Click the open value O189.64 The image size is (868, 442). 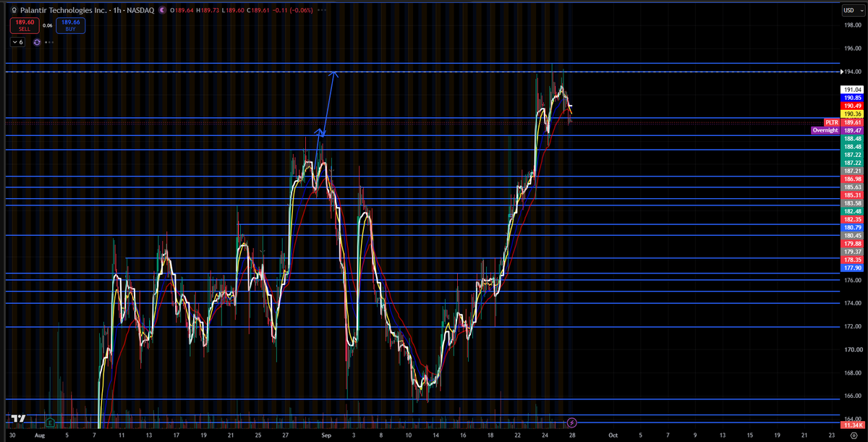click(x=182, y=9)
